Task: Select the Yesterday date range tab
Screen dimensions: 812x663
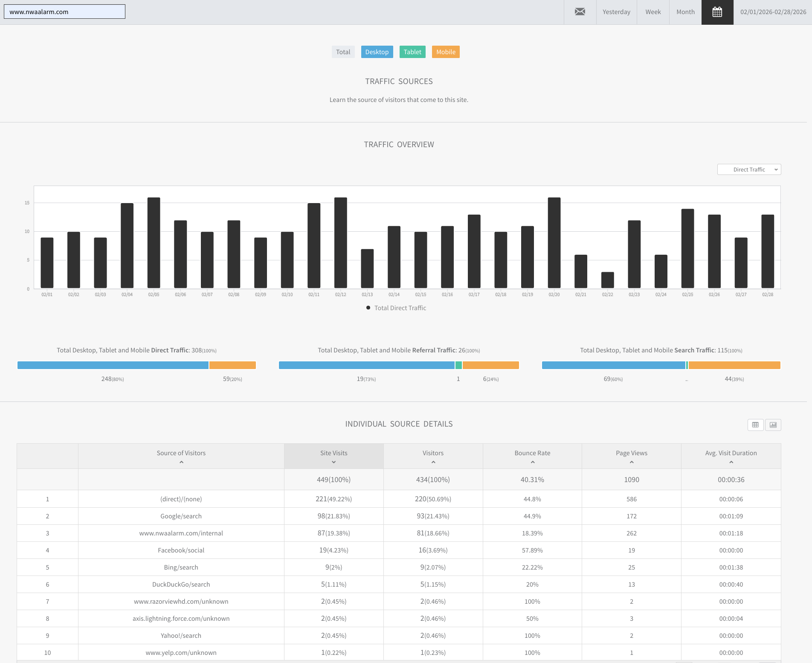Action: coord(616,12)
